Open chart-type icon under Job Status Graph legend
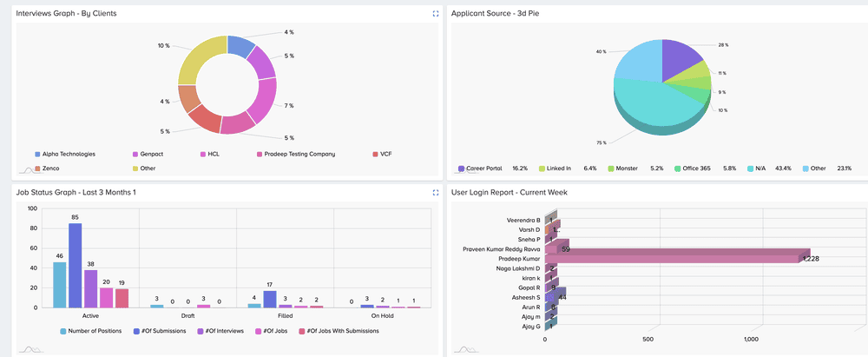This screenshot has height=357, width=868. 31,348
